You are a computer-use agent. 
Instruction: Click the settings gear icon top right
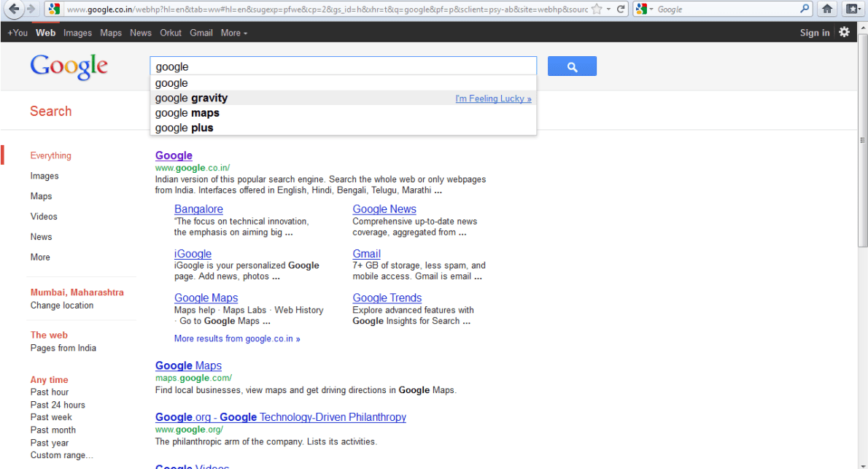coord(844,32)
